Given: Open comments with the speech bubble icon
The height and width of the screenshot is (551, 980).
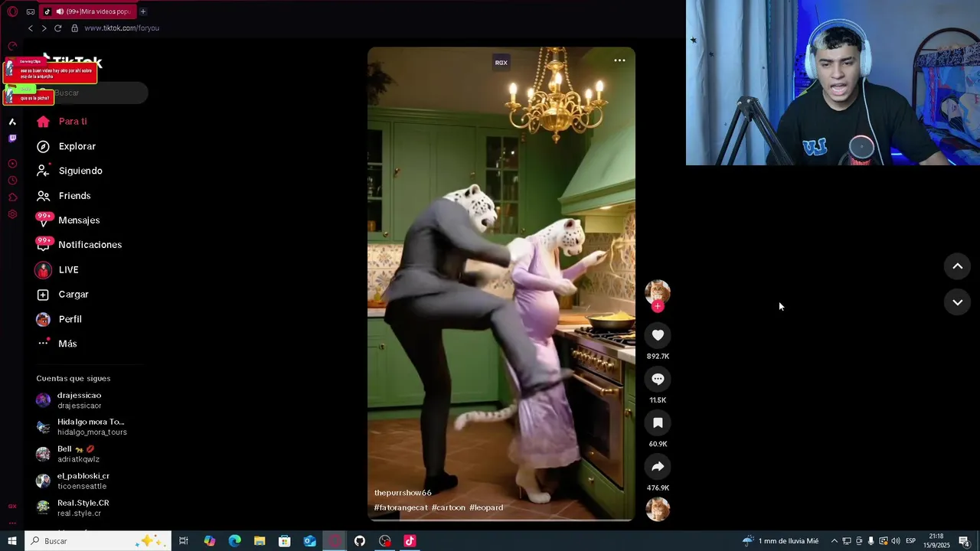Looking at the screenshot, I should pyautogui.click(x=658, y=379).
